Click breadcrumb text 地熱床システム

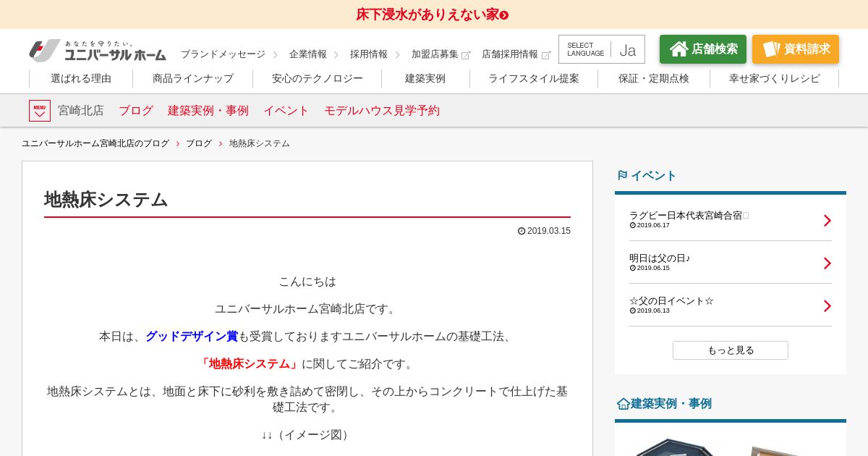(x=260, y=143)
